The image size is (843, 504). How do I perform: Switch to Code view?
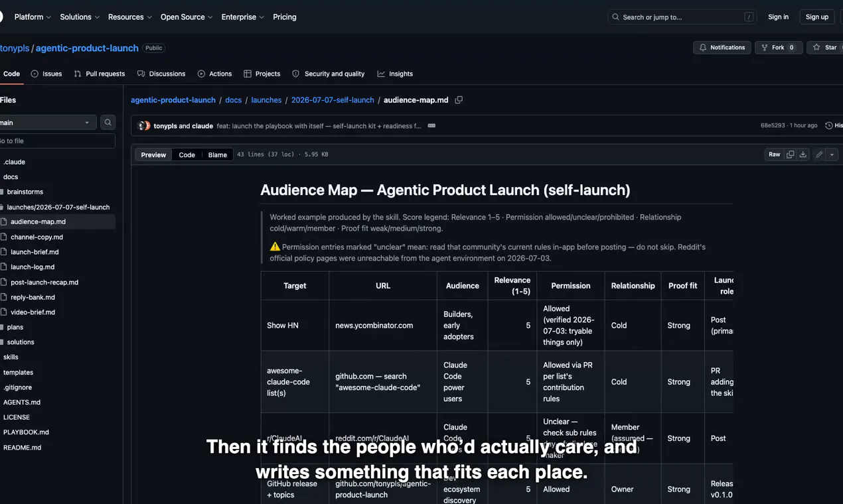pyautogui.click(x=187, y=155)
